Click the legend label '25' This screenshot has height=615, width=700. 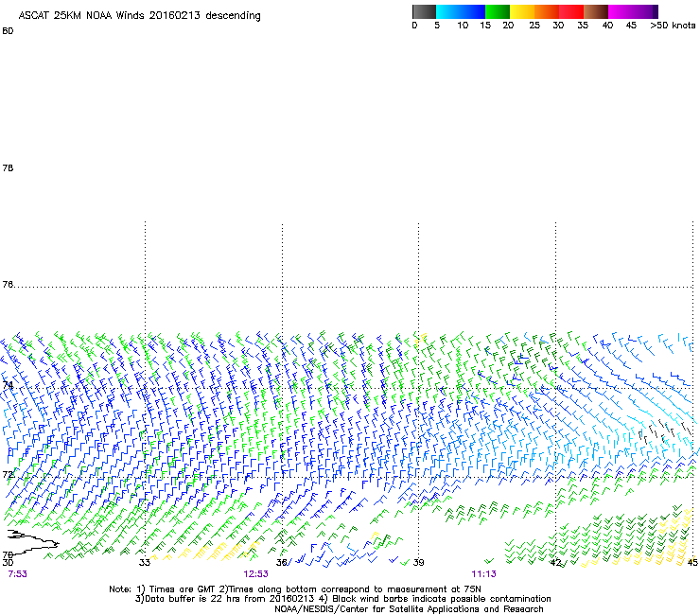(x=534, y=26)
